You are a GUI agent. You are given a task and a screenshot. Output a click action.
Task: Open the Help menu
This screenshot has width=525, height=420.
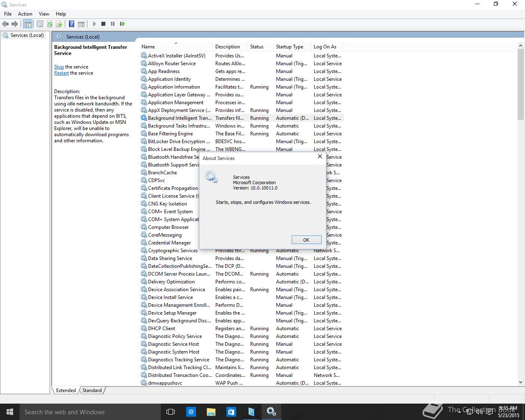61,14
